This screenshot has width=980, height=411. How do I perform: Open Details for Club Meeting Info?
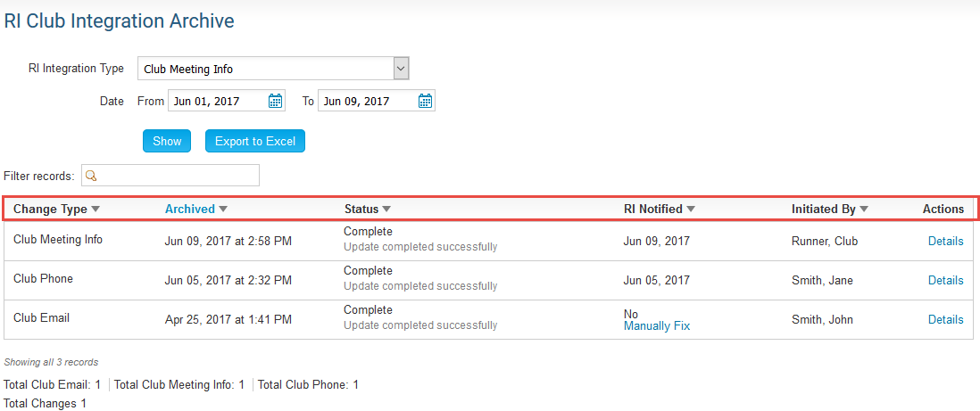945,241
